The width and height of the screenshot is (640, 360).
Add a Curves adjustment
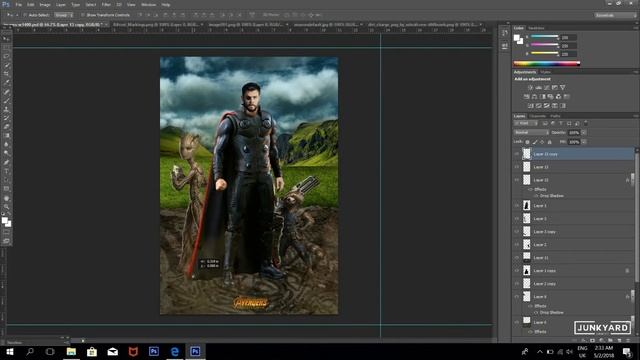[x=547, y=87]
